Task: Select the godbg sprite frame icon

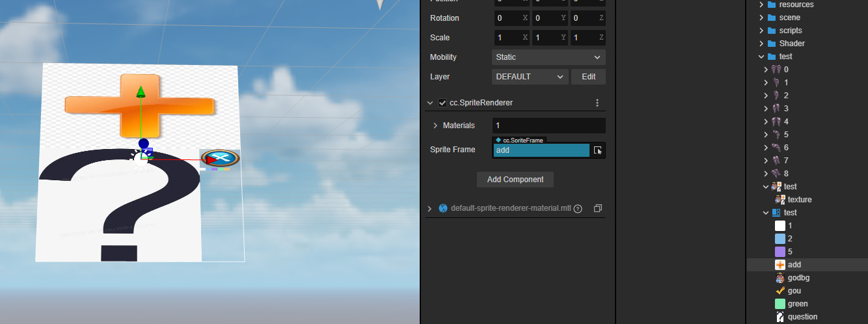Action: click(x=780, y=278)
